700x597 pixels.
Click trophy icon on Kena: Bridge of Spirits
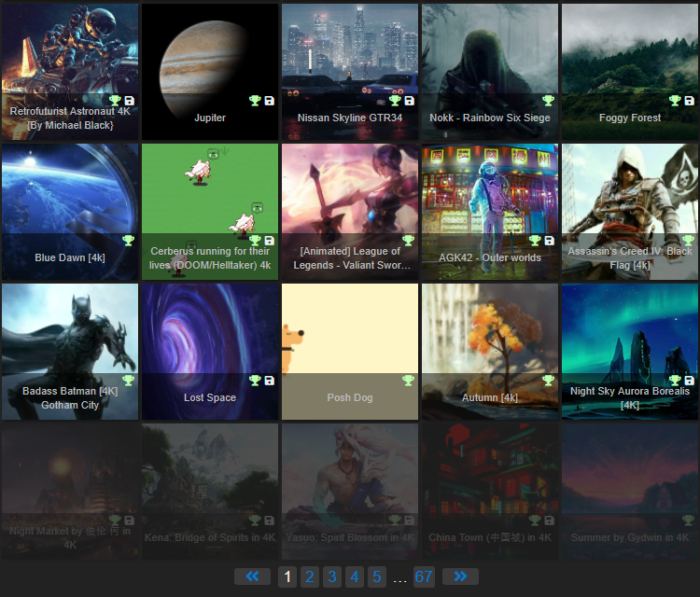point(255,521)
